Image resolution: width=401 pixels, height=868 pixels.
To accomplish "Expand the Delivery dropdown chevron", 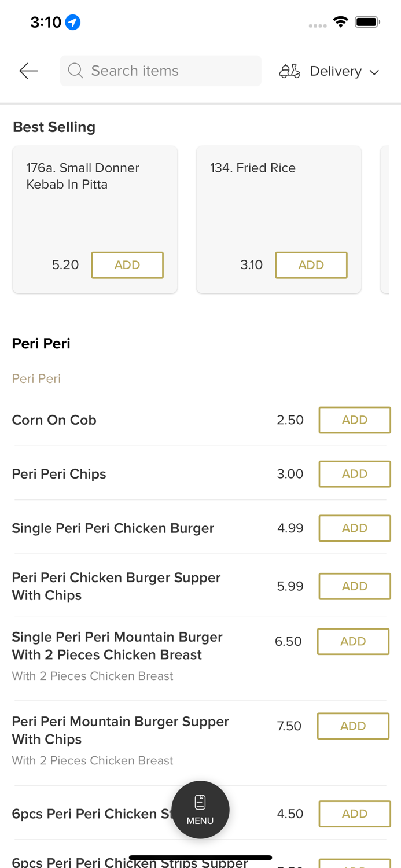I will click(x=374, y=72).
